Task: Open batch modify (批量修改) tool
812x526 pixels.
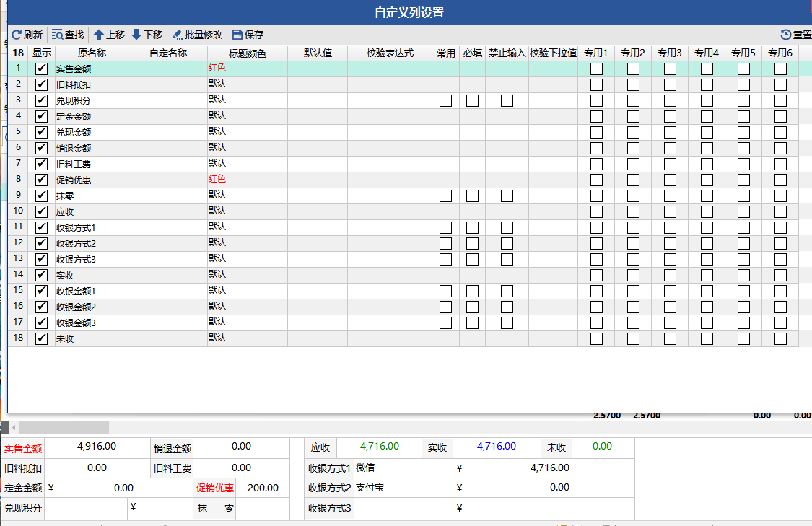Action: 178,35
